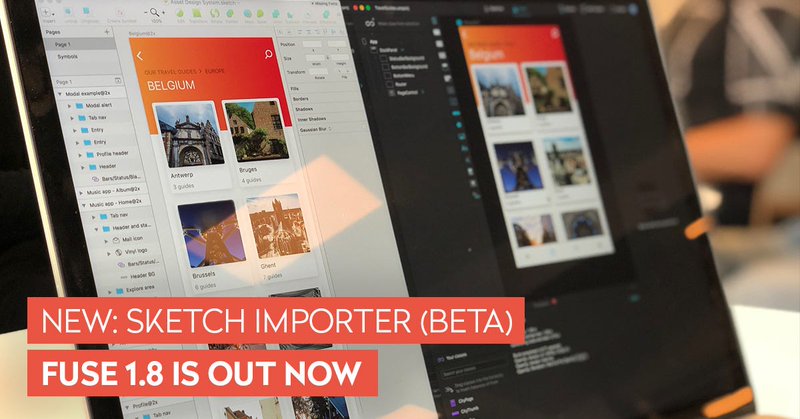Select the Mask tool in Sketch toolbar

248,14
